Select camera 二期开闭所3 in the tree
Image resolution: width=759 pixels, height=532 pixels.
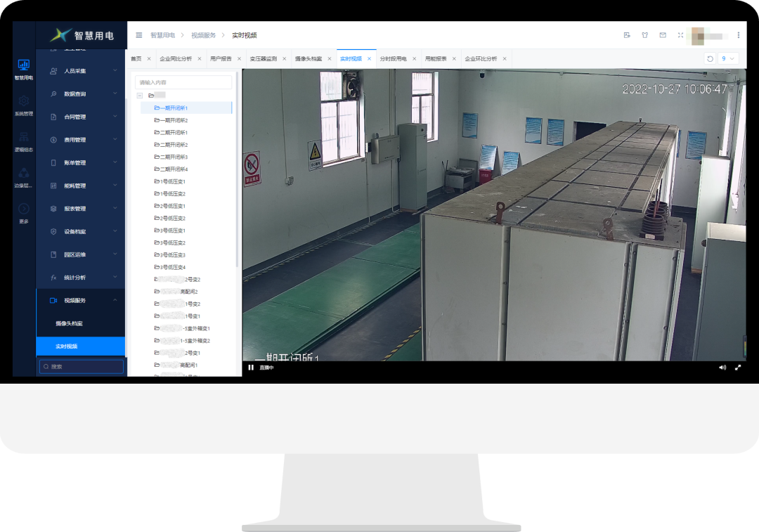[x=174, y=157]
